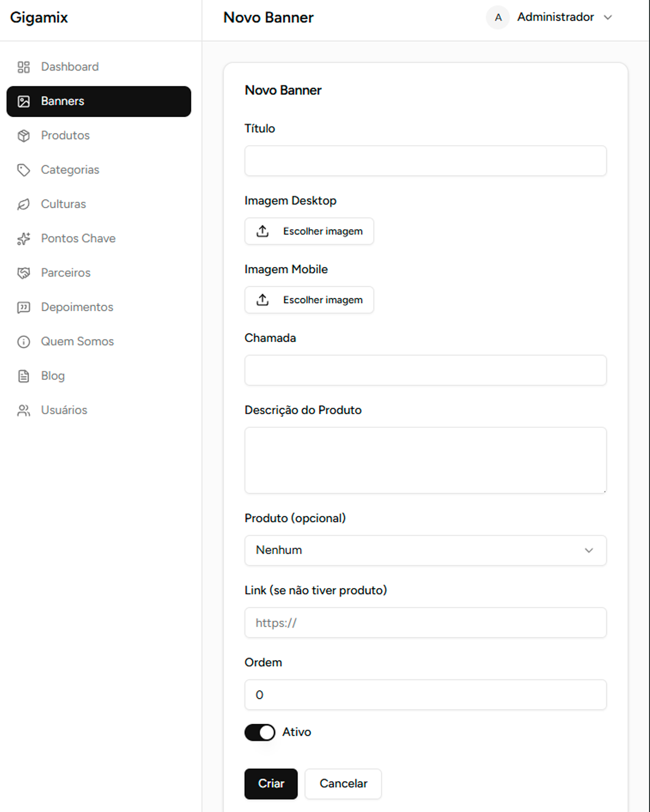This screenshot has width=650, height=812.
Task: Click the Produtos box icon
Action: [23, 136]
